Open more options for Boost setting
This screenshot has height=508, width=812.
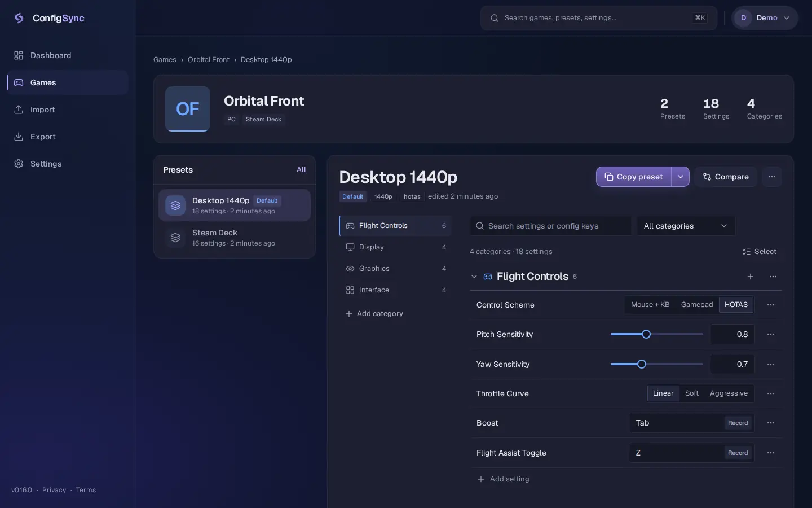771,423
